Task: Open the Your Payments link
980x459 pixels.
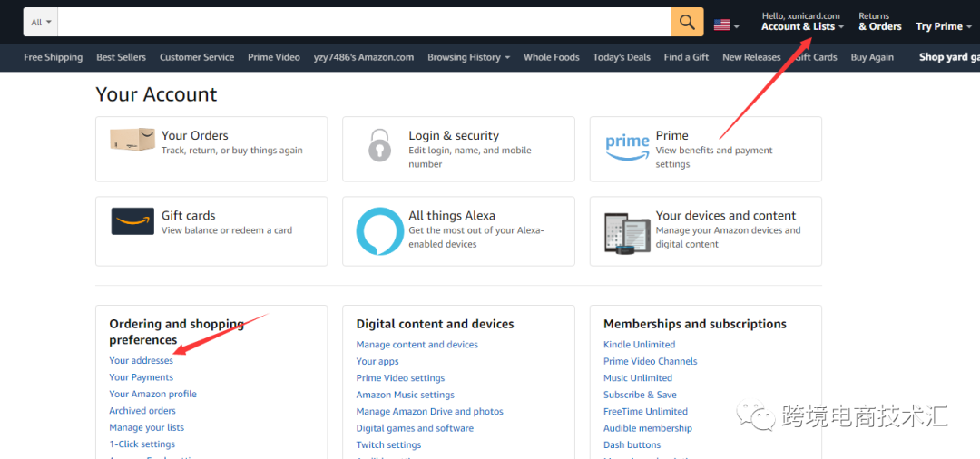Action: coord(142,377)
